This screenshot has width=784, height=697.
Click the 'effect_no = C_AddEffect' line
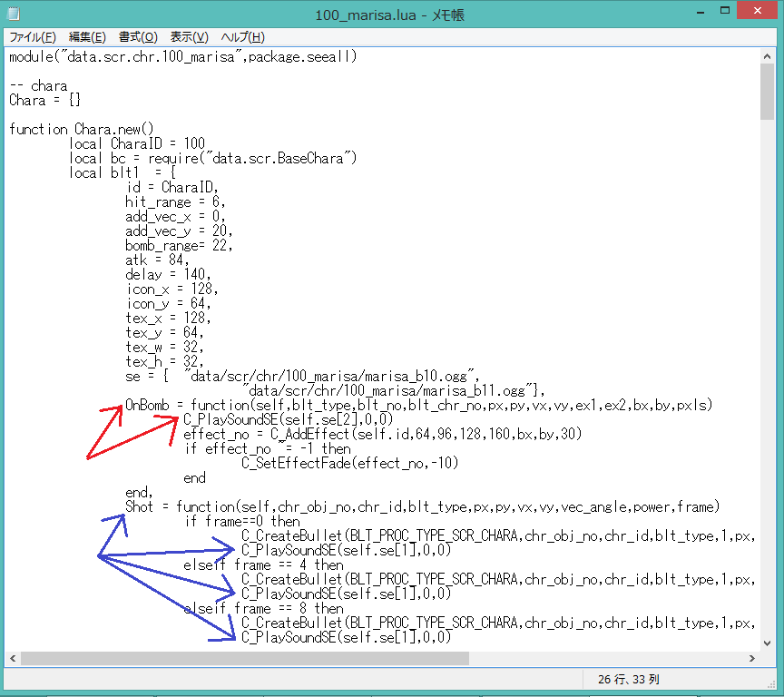click(x=383, y=434)
